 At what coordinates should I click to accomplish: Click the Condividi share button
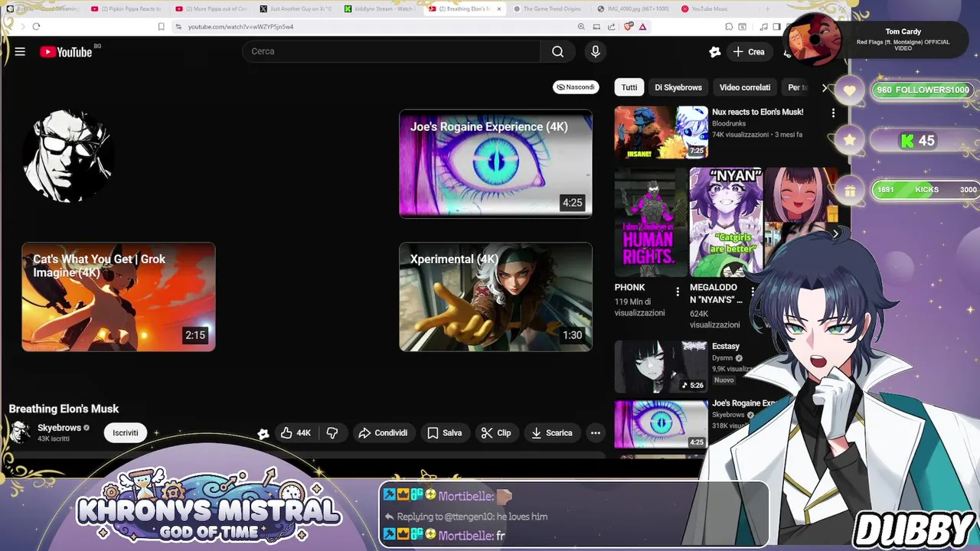(x=383, y=433)
